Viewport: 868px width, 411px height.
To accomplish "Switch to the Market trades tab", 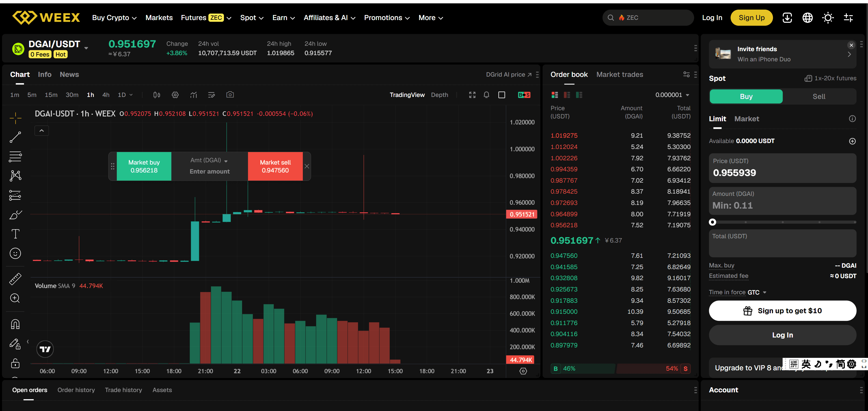I will point(620,74).
